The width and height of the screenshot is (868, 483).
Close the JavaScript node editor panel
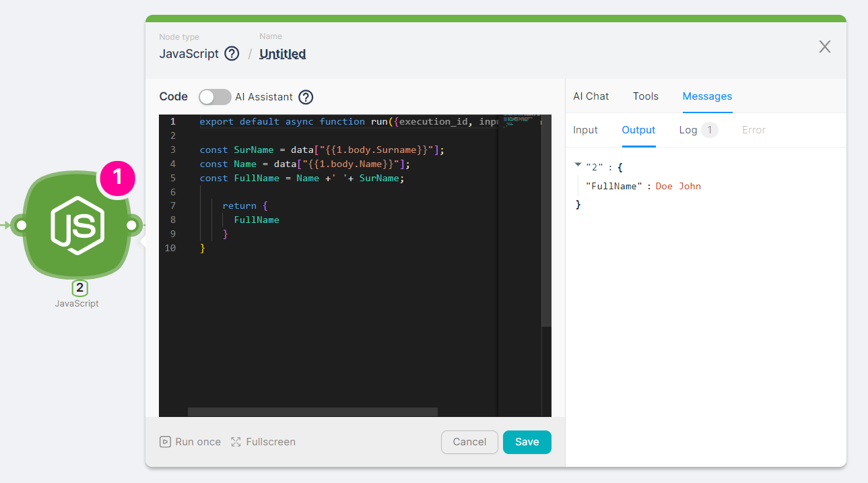tap(824, 46)
